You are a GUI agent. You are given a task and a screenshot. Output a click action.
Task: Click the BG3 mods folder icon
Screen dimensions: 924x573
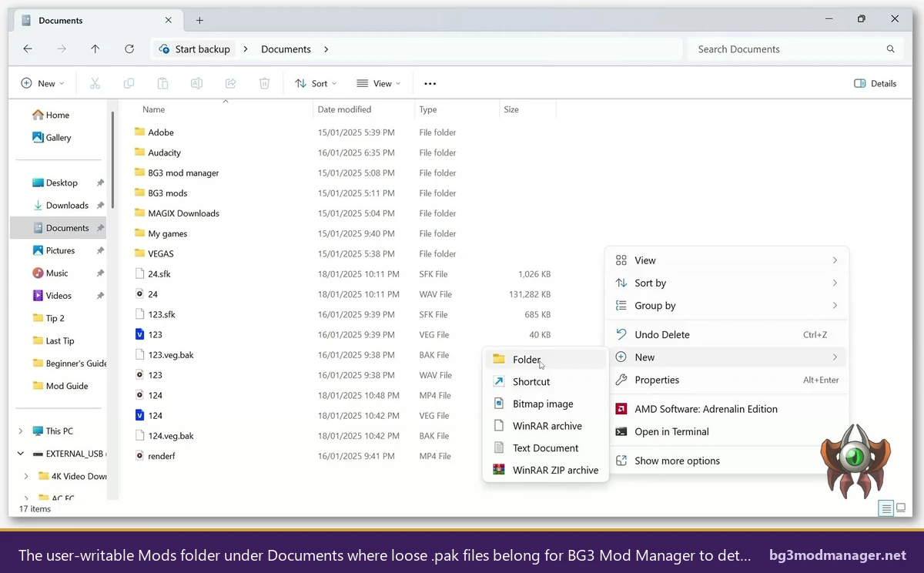pyautogui.click(x=139, y=193)
